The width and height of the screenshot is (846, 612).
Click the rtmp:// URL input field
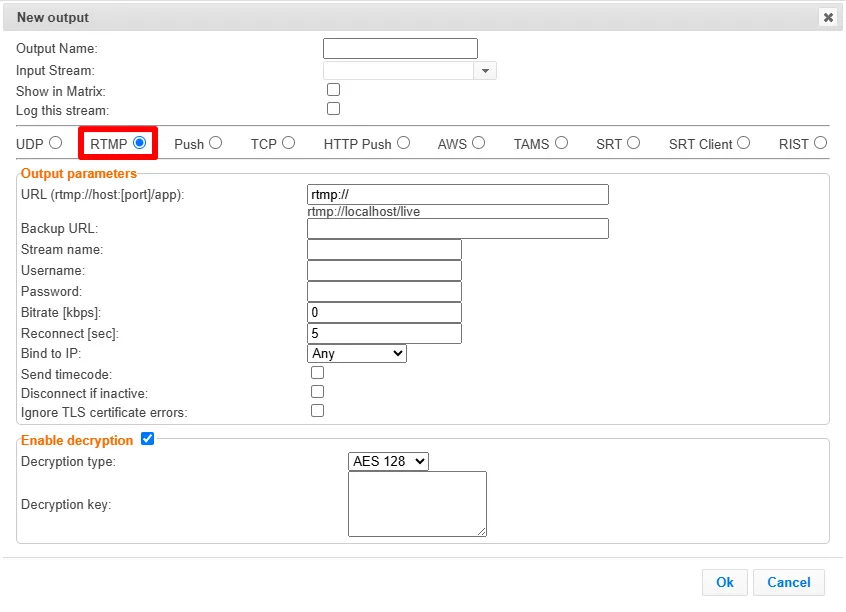pos(458,195)
